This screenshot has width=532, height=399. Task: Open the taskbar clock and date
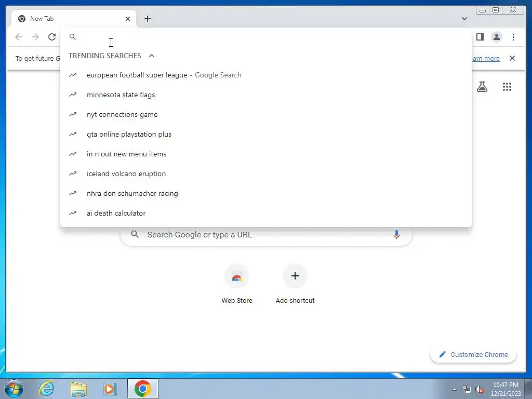click(506, 389)
